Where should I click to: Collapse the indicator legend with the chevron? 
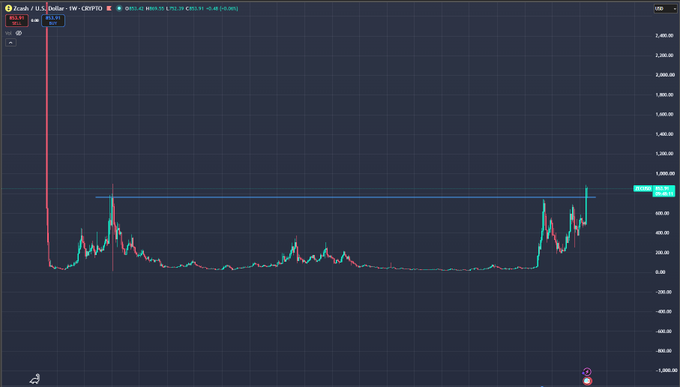[11, 43]
